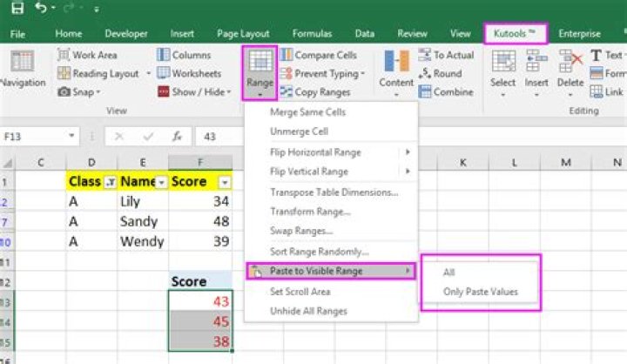Click the Combine icon
Screen dimensions: 627x364
tap(424, 91)
